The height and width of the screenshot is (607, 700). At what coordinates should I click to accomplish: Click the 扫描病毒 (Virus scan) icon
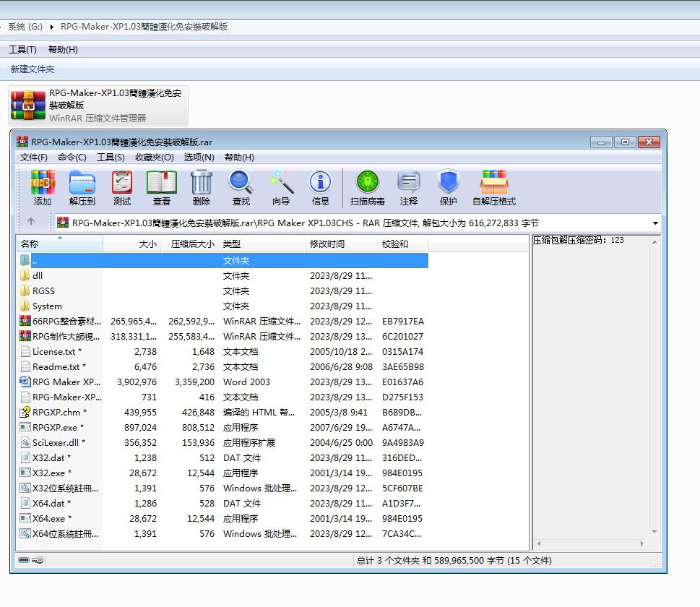coord(368,188)
